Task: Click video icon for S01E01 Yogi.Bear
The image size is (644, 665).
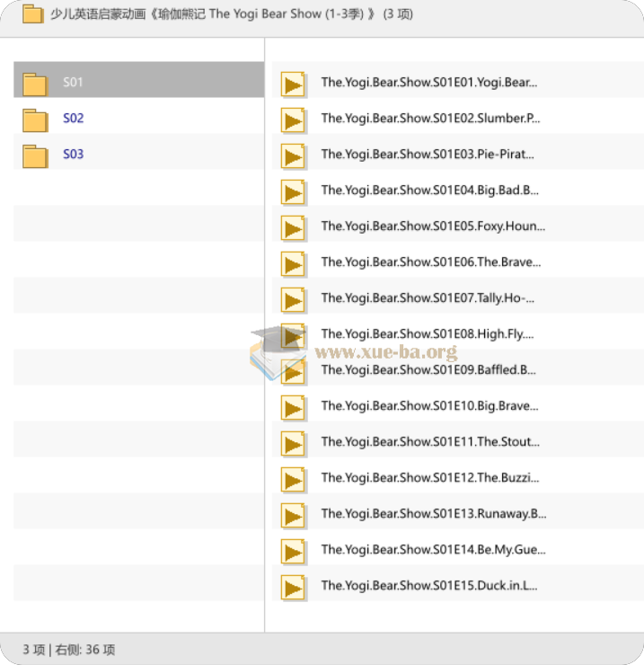Action: coord(293,84)
